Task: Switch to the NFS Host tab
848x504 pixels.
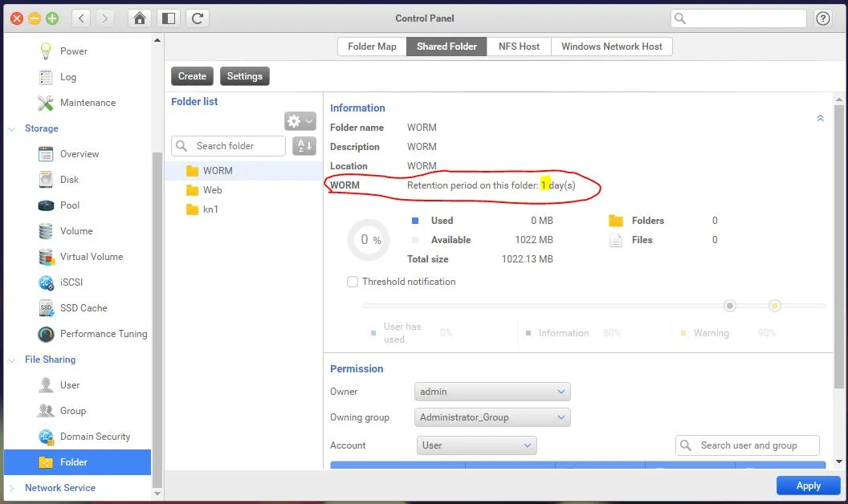Action: (519, 47)
